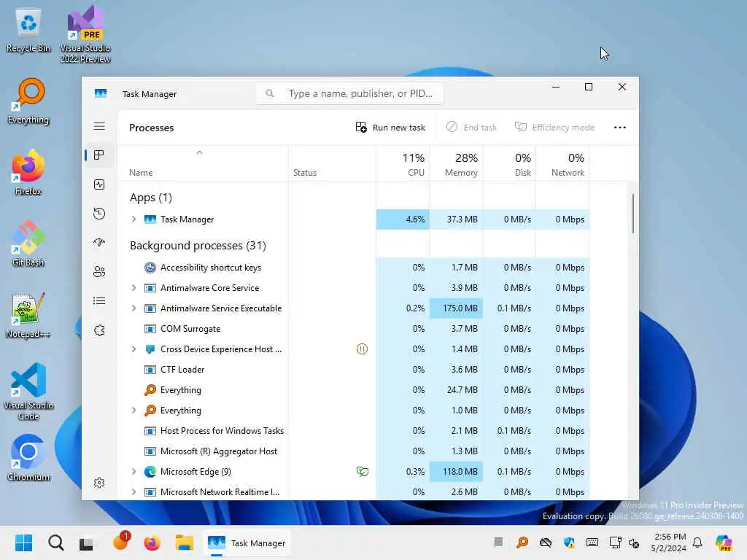Screen dimensions: 747x560
Task: Launch Firefox from the taskbar
Action: (x=152, y=542)
